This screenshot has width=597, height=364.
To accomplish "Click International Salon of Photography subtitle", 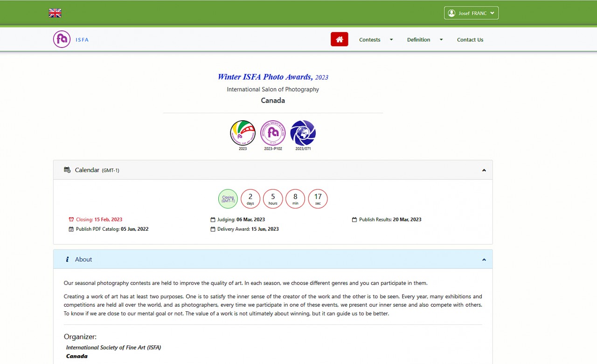I will pos(273,89).
